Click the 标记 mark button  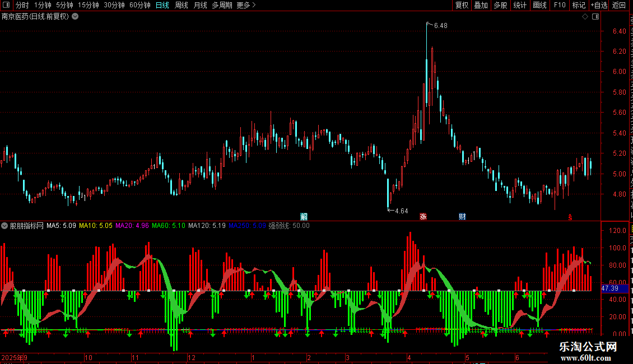(579, 5)
